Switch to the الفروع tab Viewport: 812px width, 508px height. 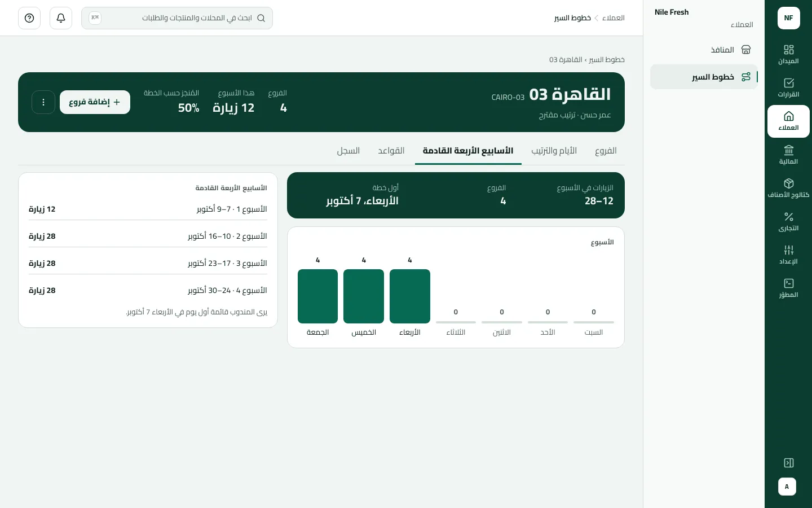pos(606,151)
